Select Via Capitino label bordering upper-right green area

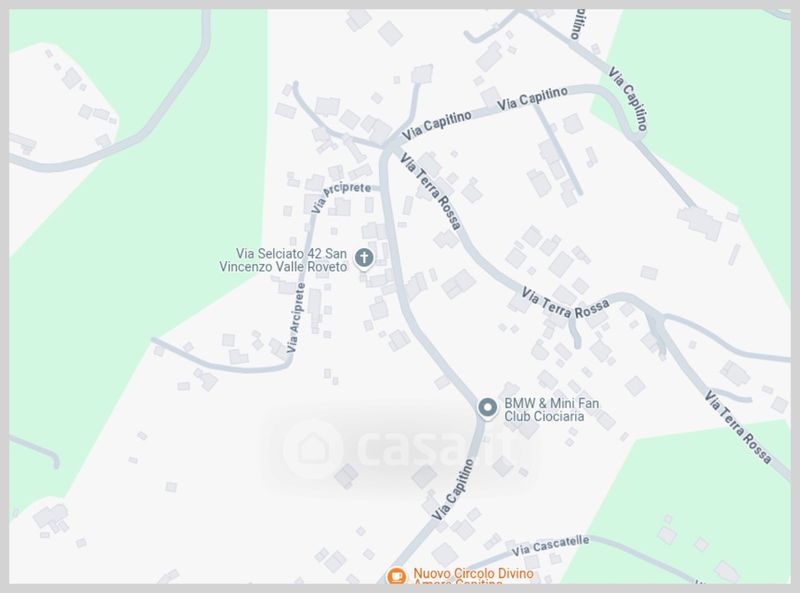click(x=628, y=98)
